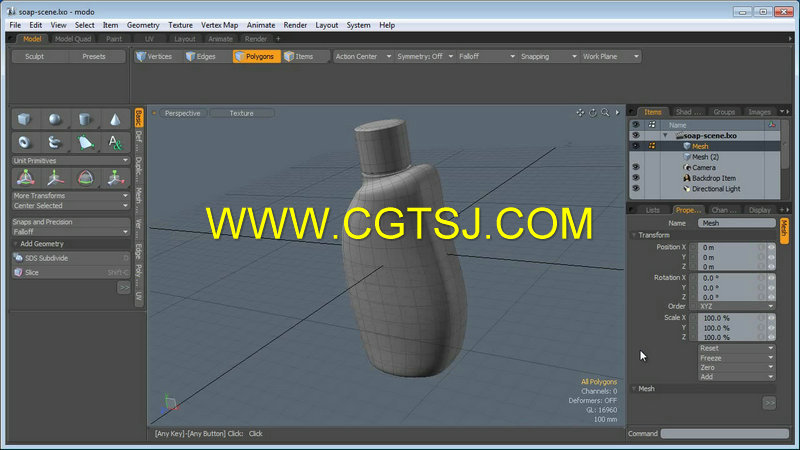This screenshot has height=450, width=800.
Task: Click the Position X value field
Action: (x=732, y=247)
